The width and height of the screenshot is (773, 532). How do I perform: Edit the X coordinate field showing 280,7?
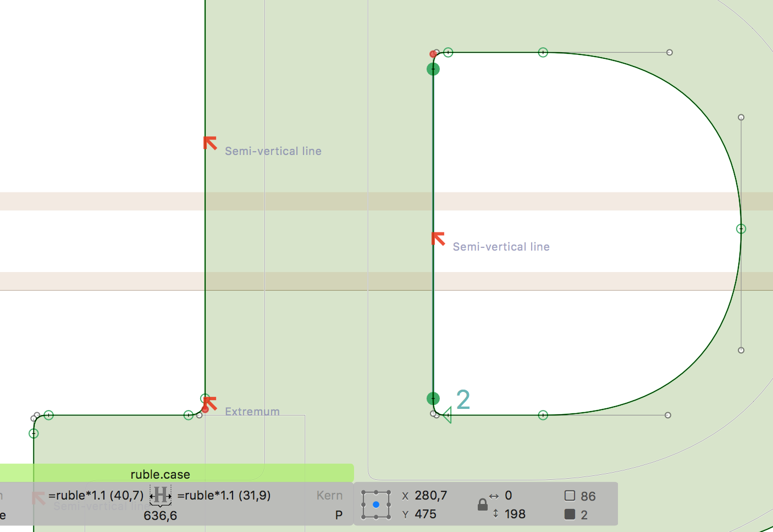430,496
